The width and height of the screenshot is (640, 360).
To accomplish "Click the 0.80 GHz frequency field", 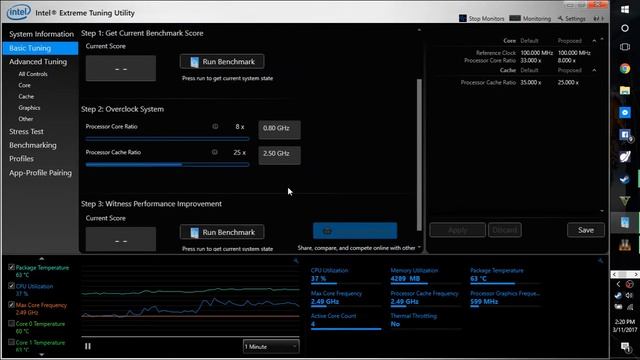I will 280,129.
